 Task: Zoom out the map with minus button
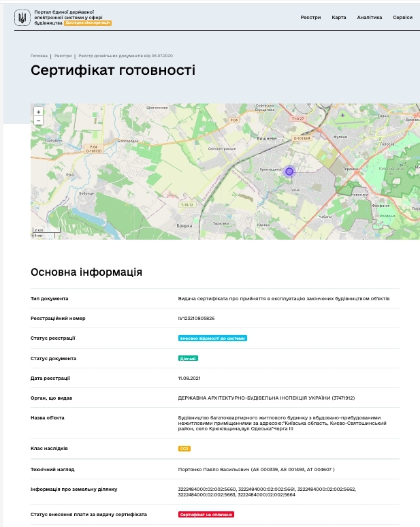click(39, 121)
